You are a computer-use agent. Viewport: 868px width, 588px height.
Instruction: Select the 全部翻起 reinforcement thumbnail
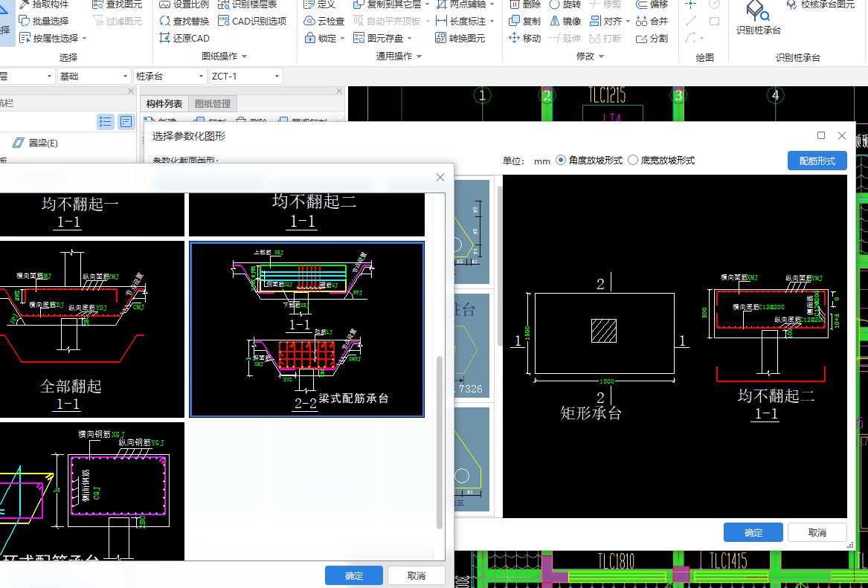click(91, 329)
